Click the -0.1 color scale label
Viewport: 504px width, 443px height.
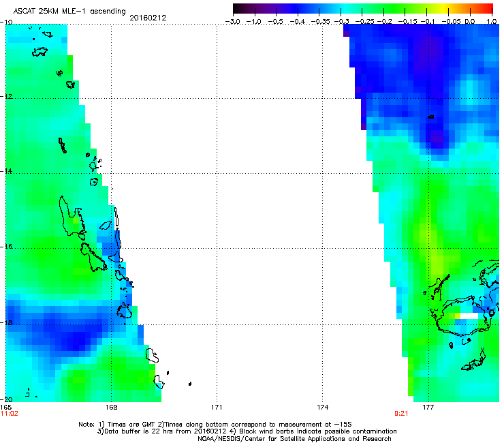coord(428,22)
